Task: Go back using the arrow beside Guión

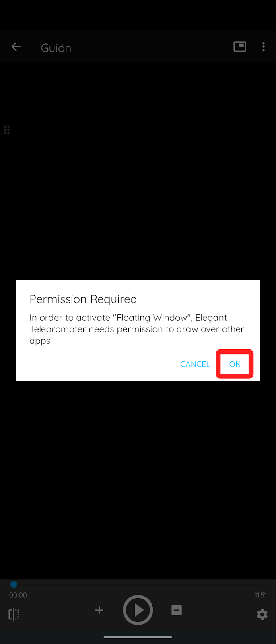Action: pos(16,47)
